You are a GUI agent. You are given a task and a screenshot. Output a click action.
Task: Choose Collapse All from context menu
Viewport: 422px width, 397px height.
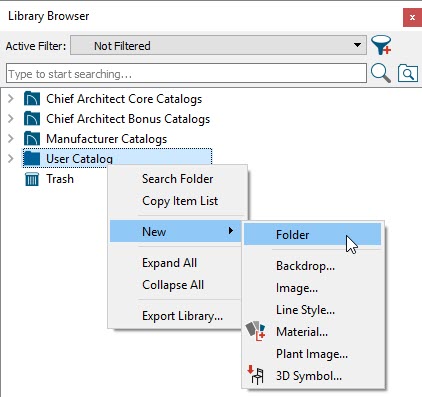(176, 285)
